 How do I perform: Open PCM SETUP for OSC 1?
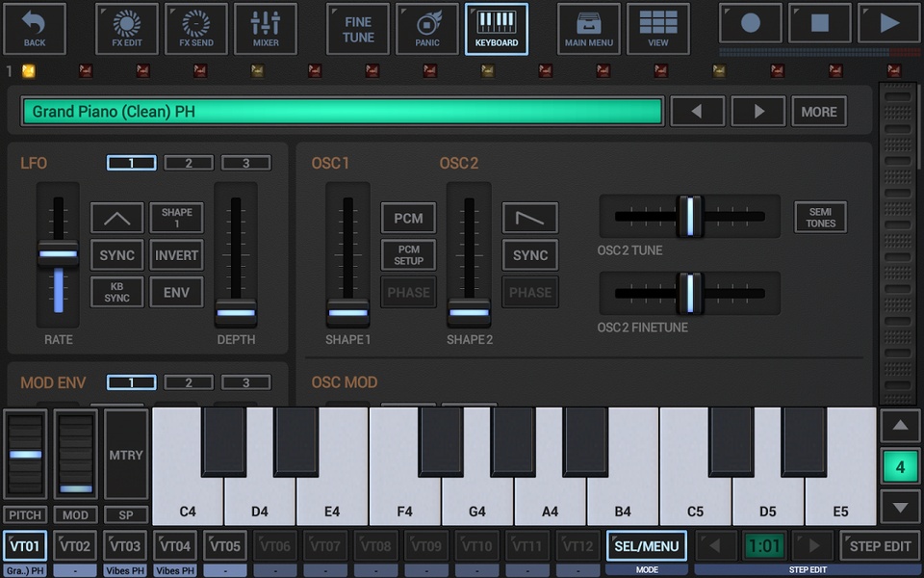tap(408, 255)
